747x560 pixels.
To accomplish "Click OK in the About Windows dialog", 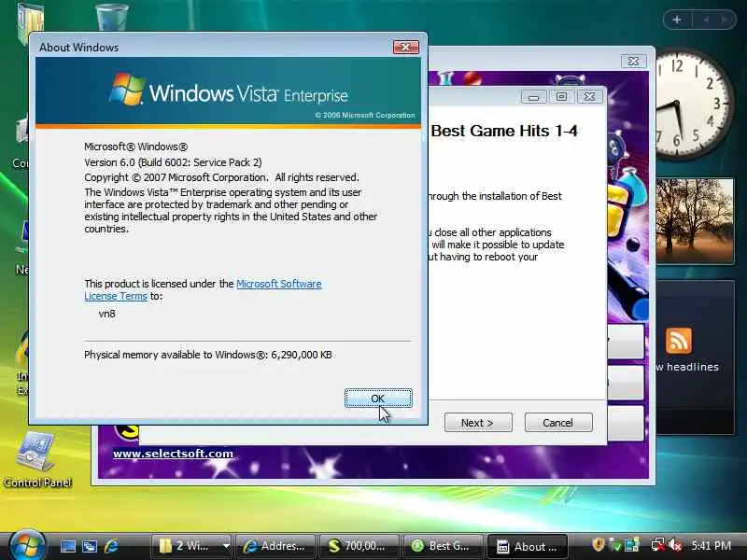I will pyautogui.click(x=378, y=399).
